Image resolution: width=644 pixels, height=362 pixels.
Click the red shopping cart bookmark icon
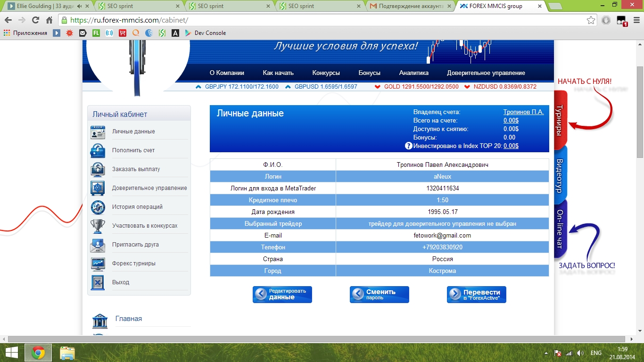point(123,33)
